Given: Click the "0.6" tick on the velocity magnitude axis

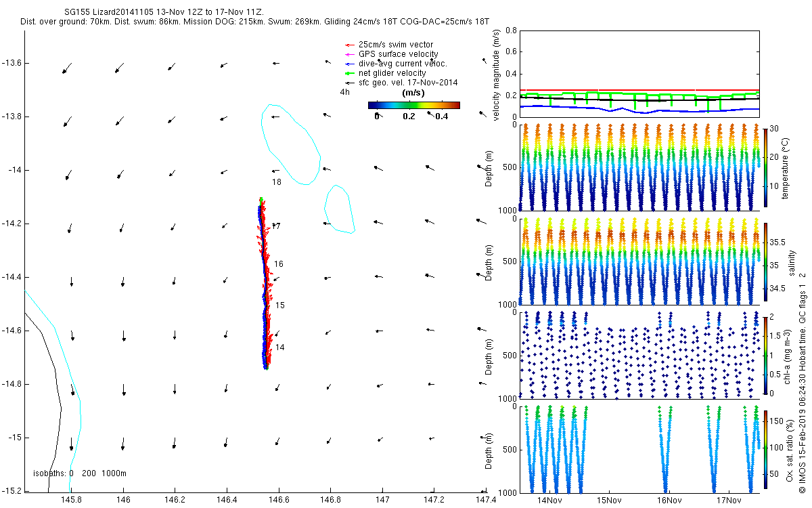Looking at the screenshot, I should tap(511, 53).
